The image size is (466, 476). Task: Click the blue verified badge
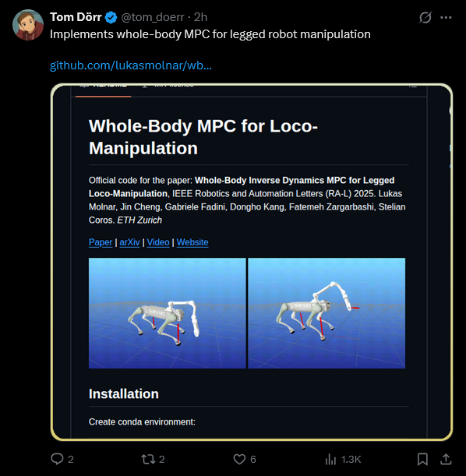111,17
